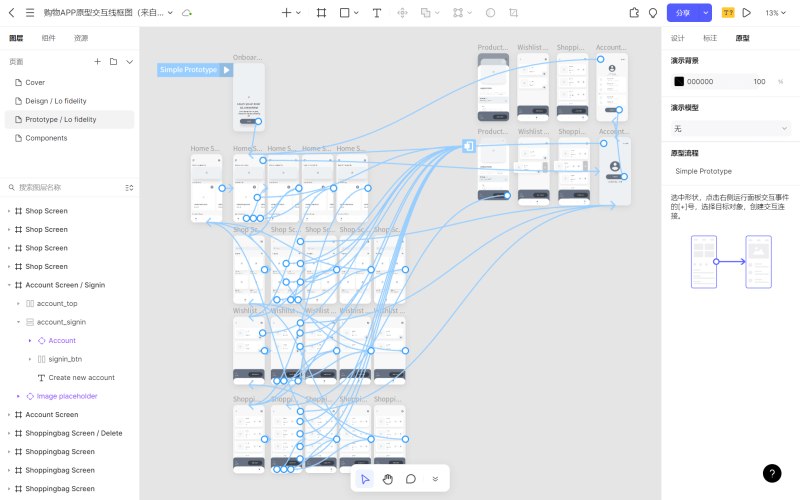Click the blue Share button
Image resolution: width=800 pixels, height=500 pixels.
[x=683, y=13]
